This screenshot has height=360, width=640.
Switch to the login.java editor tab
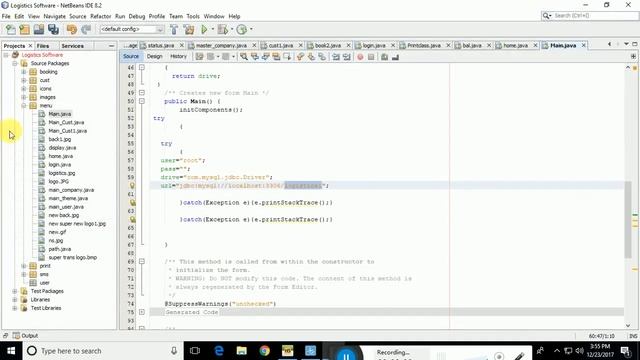pos(373,45)
